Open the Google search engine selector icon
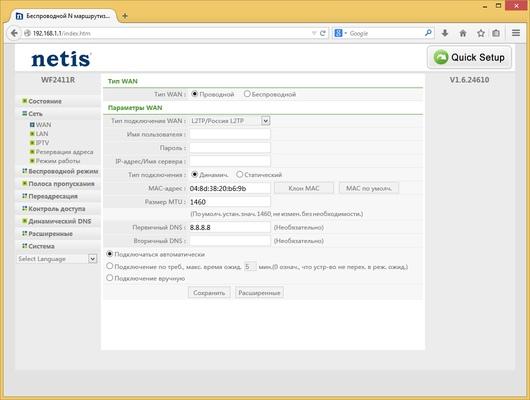530x400 pixels. pyautogui.click(x=339, y=33)
